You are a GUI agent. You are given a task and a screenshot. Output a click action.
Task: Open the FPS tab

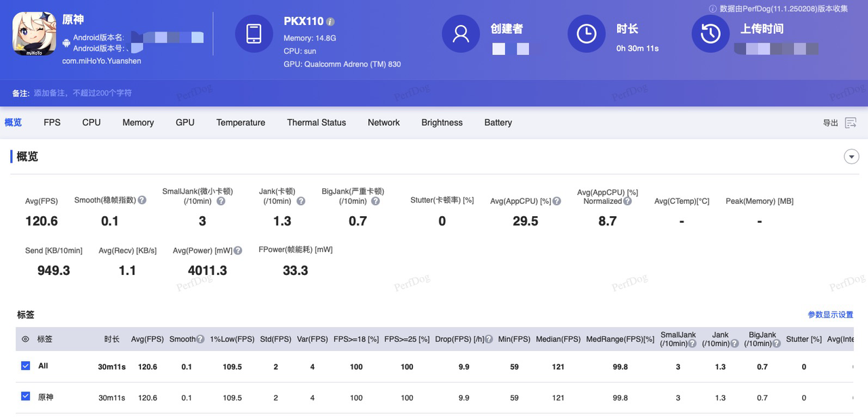coord(52,123)
